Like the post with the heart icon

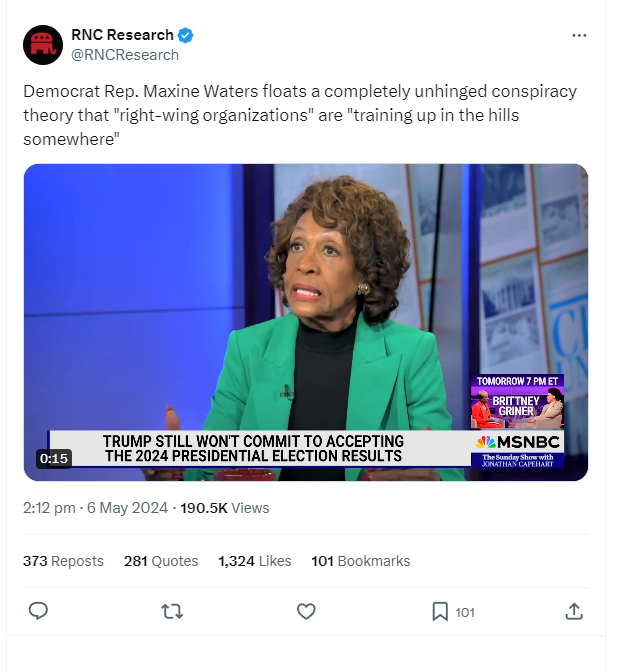click(x=306, y=612)
